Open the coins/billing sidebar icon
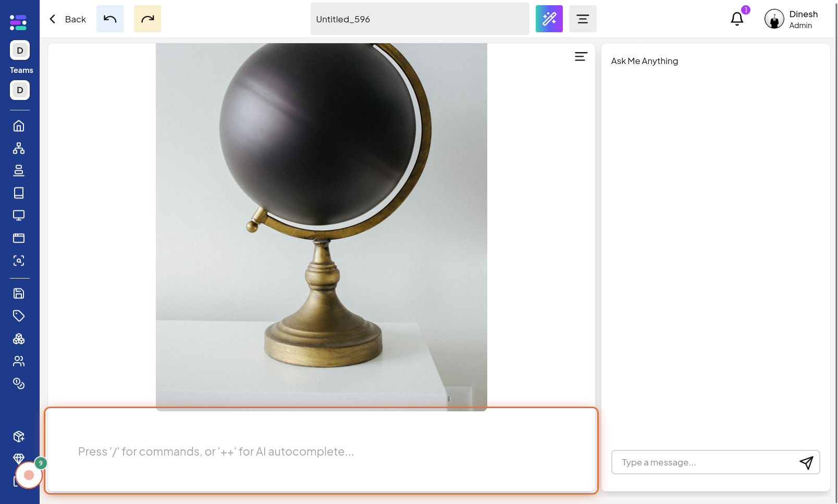This screenshot has height=504, width=838. (x=19, y=384)
